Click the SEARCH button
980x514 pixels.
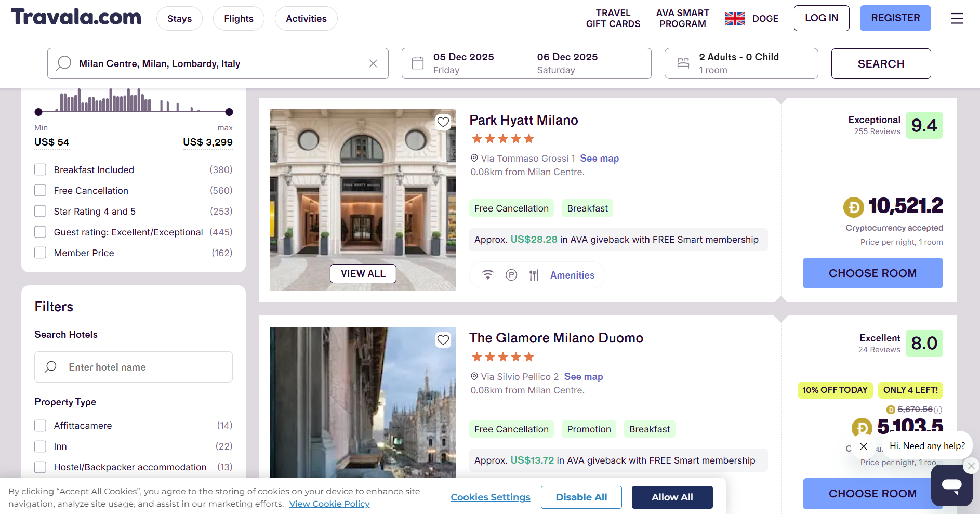(x=881, y=63)
